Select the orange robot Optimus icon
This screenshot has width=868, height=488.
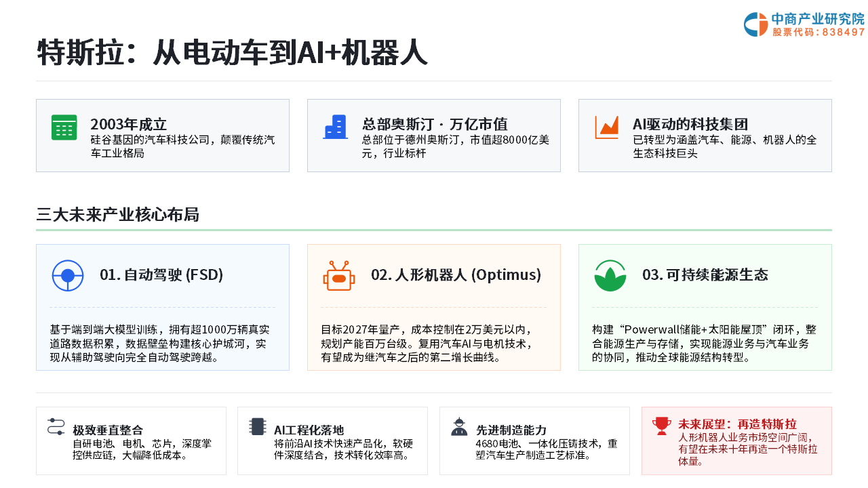click(339, 276)
